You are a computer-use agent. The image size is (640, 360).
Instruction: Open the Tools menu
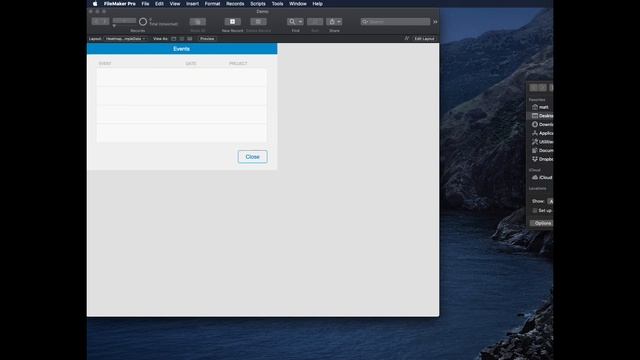point(278,4)
